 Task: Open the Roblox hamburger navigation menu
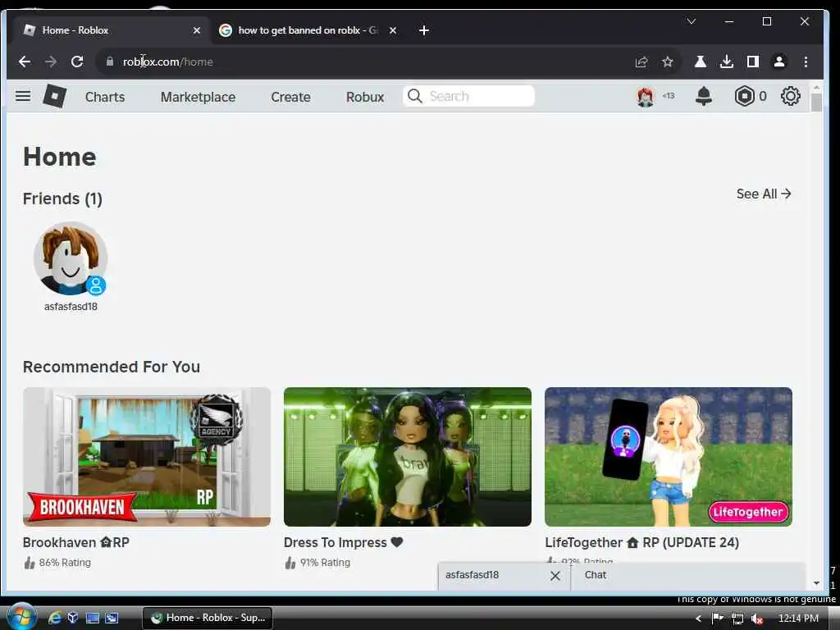coord(22,97)
